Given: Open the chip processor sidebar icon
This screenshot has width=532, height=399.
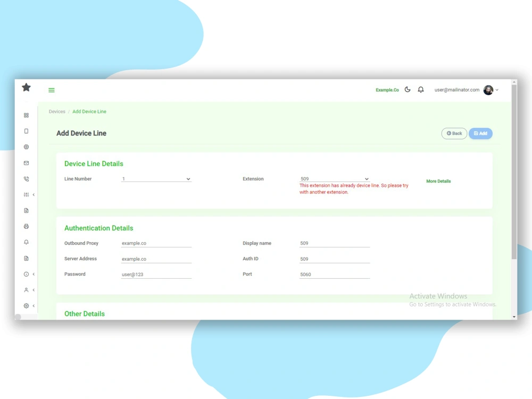Looking at the screenshot, I should pyautogui.click(x=26, y=147).
